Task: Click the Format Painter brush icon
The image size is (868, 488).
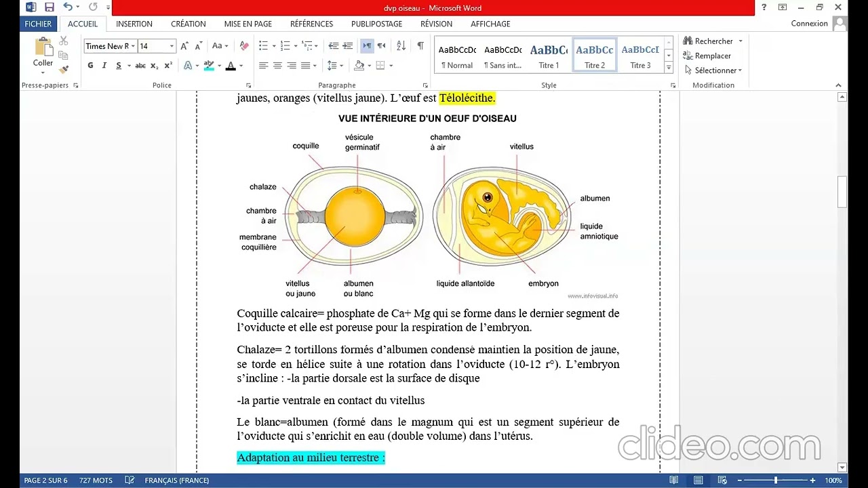Action: (64, 70)
